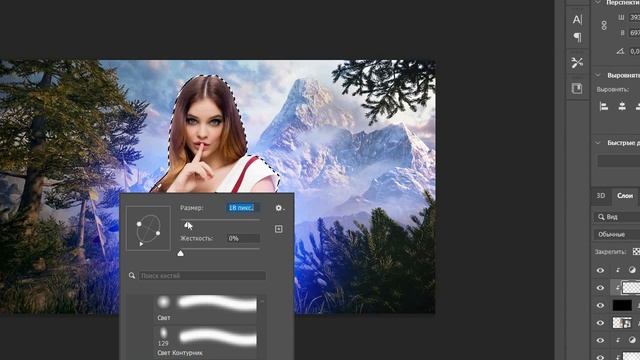The height and width of the screenshot is (360, 640).
Task: Open the square bookmark panel icon
Action: tap(577, 88)
